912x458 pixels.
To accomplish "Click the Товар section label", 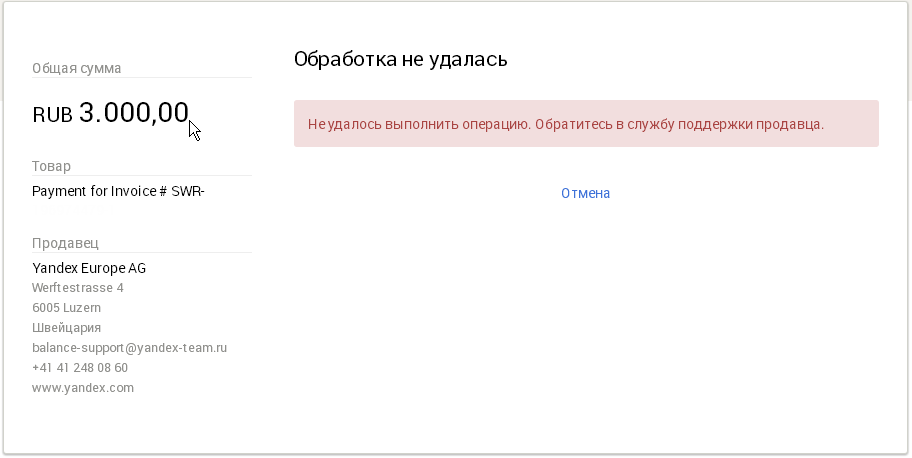I will [52, 166].
